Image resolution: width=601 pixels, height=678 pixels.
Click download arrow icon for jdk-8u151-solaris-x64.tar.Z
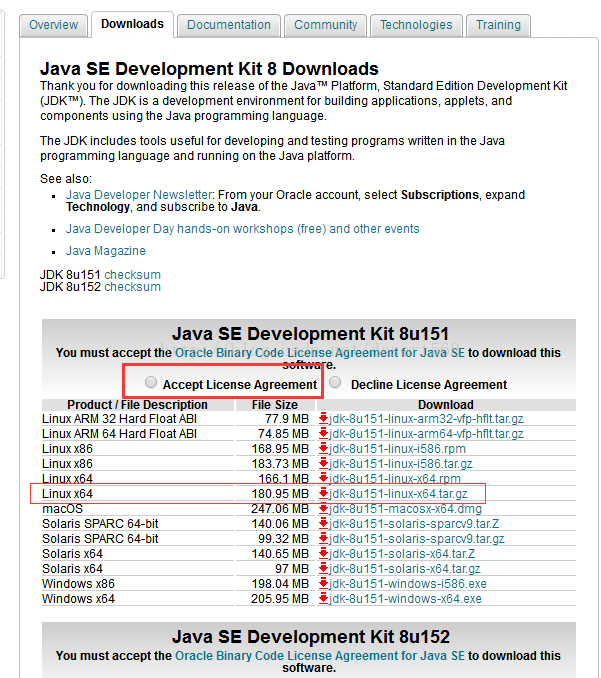click(323, 553)
